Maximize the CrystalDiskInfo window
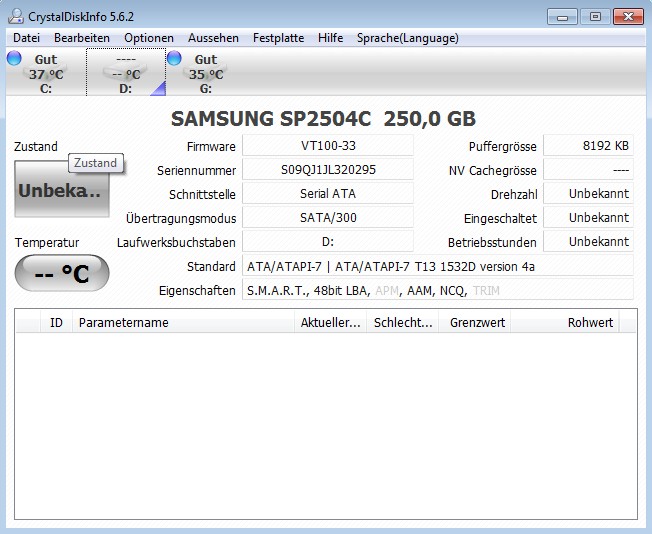The width and height of the screenshot is (652, 534). [595, 17]
